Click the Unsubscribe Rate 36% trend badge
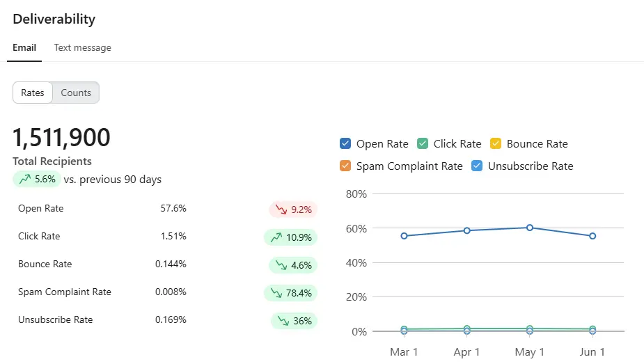This screenshot has width=644, height=364. pos(294,321)
